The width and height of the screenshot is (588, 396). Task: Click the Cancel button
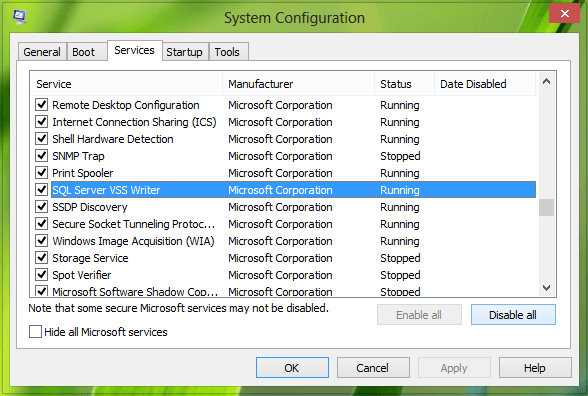pos(373,368)
